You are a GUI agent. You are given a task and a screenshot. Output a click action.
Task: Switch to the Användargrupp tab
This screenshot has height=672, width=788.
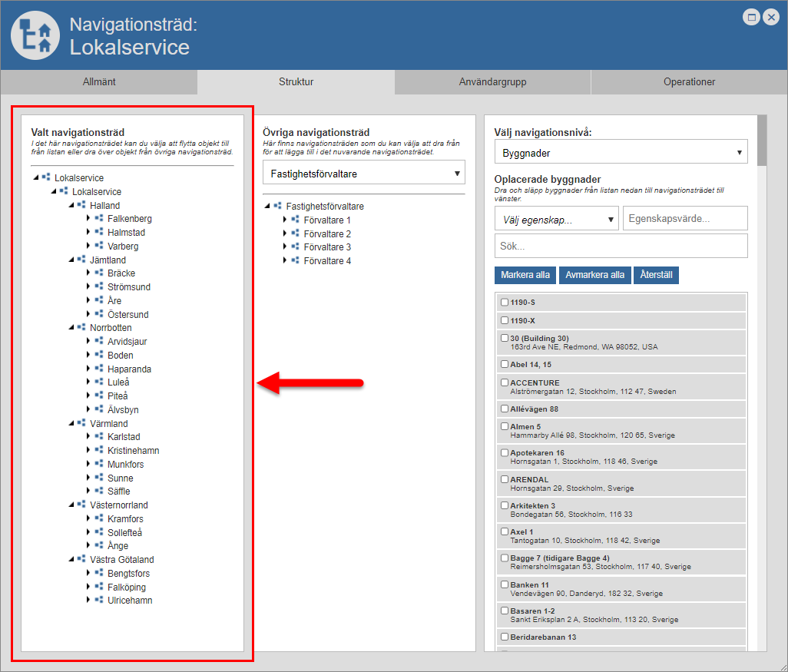click(492, 82)
